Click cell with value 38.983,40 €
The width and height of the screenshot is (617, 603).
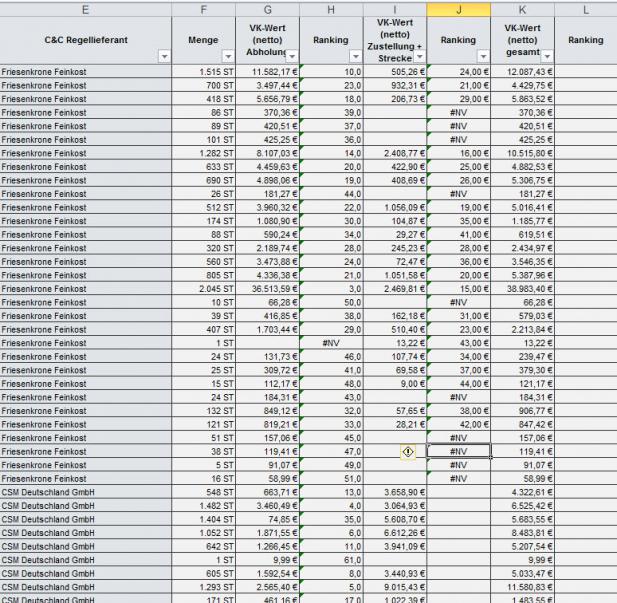[x=523, y=289]
